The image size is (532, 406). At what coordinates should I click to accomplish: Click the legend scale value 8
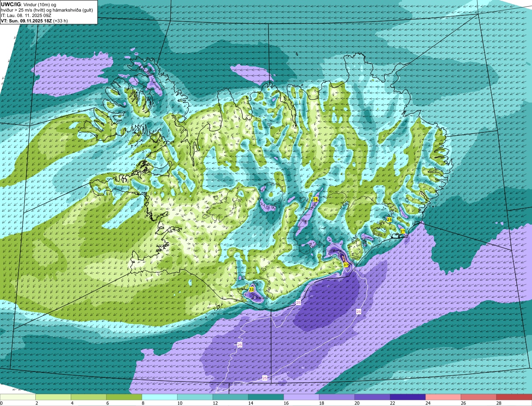[x=143, y=403]
